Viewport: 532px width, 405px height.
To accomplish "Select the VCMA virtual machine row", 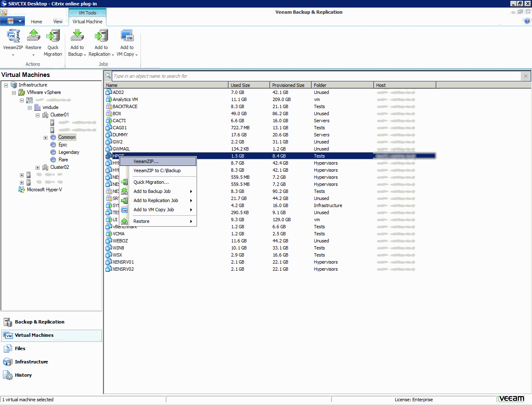I will coord(270,234).
